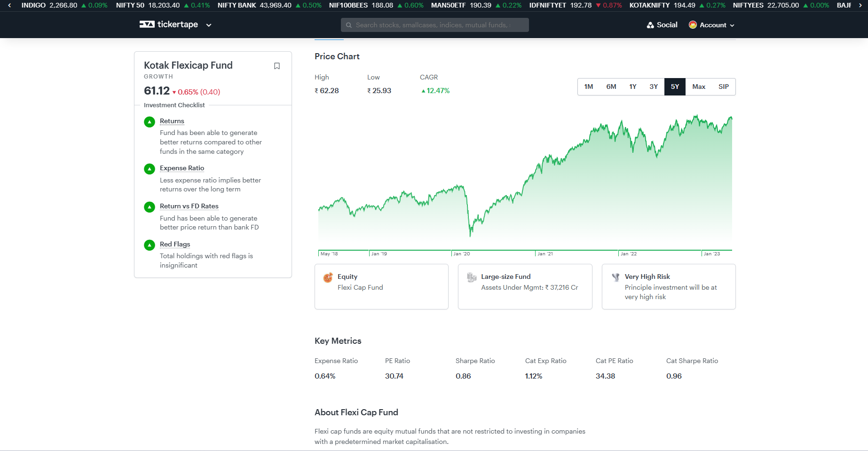Select the 3Y chart range
This screenshot has width=868, height=451.
[x=654, y=87]
